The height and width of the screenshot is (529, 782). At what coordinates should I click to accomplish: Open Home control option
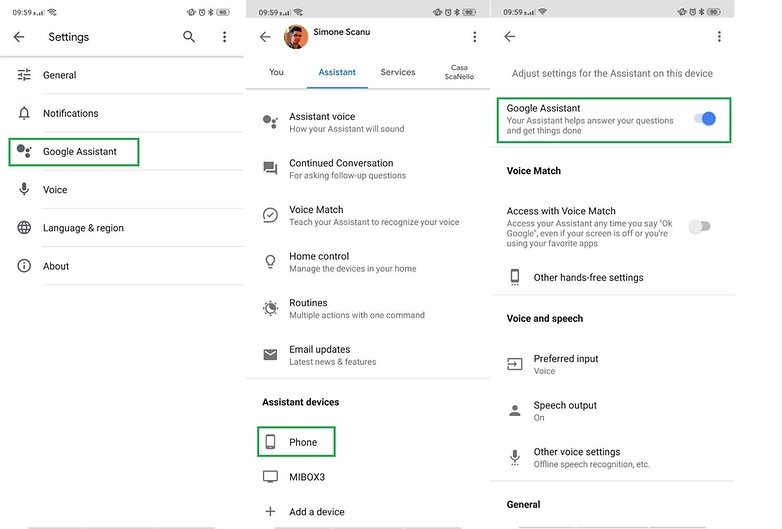368,262
